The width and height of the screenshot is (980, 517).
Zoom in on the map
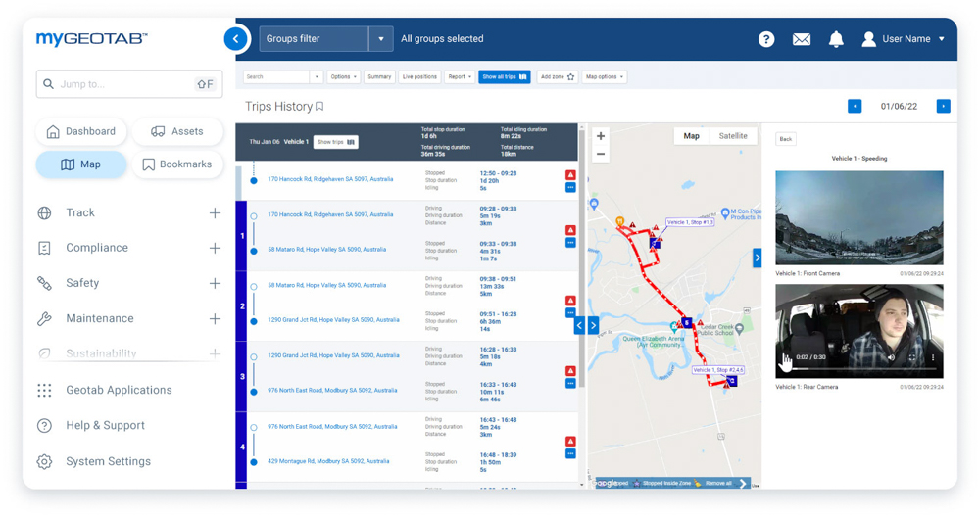coord(601,136)
